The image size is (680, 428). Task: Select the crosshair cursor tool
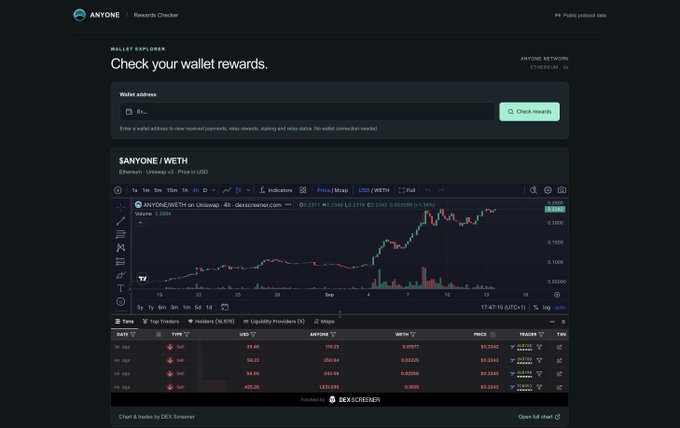[x=121, y=207]
